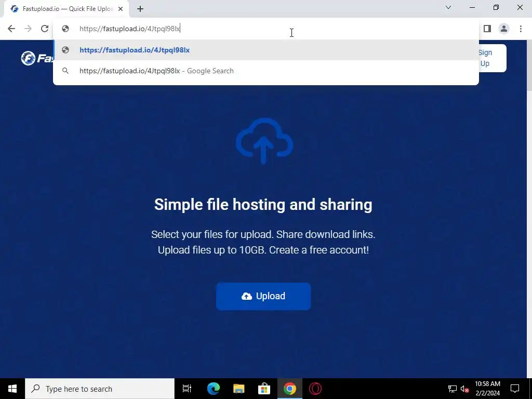Launch Microsoft Edge from the taskbar

(214, 389)
